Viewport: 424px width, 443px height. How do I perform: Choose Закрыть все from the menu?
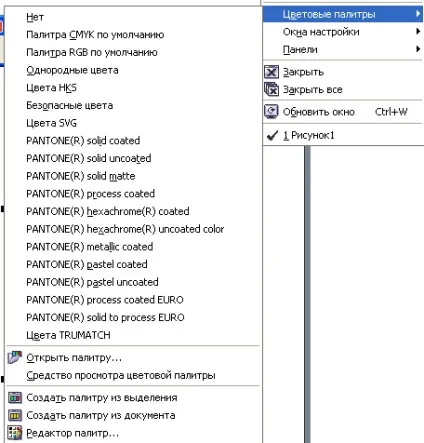[343, 89]
